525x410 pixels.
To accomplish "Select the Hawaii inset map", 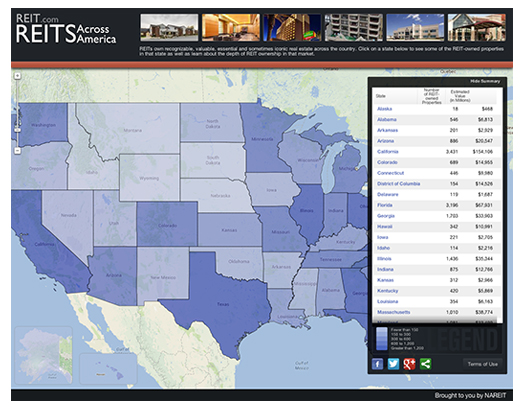I will [108, 369].
